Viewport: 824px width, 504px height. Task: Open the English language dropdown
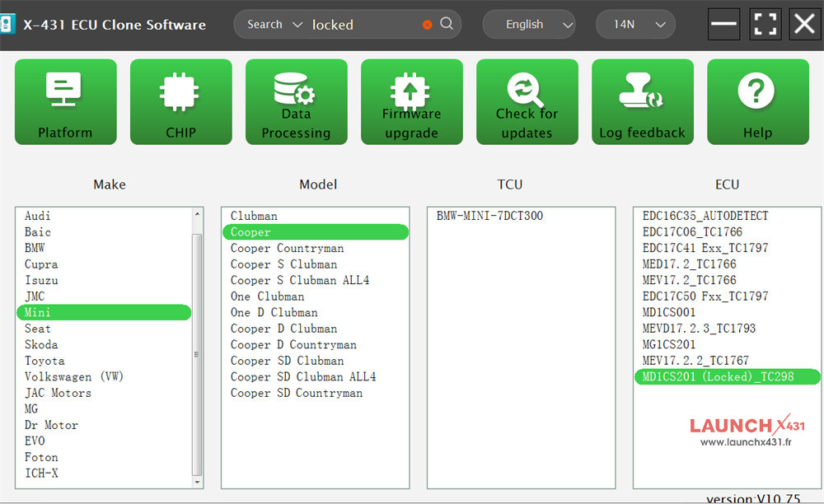pos(529,24)
